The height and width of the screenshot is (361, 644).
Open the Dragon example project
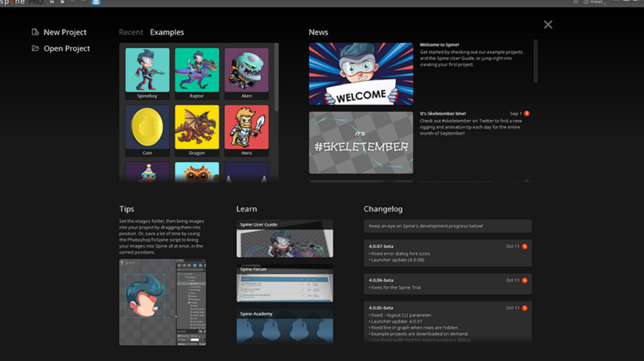[x=197, y=130]
